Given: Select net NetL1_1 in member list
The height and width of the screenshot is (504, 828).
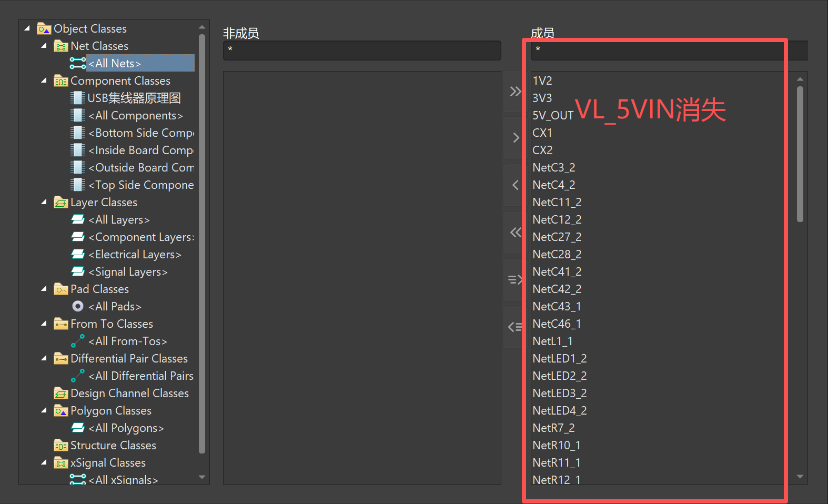Looking at the screenshot, I should 552,341.
